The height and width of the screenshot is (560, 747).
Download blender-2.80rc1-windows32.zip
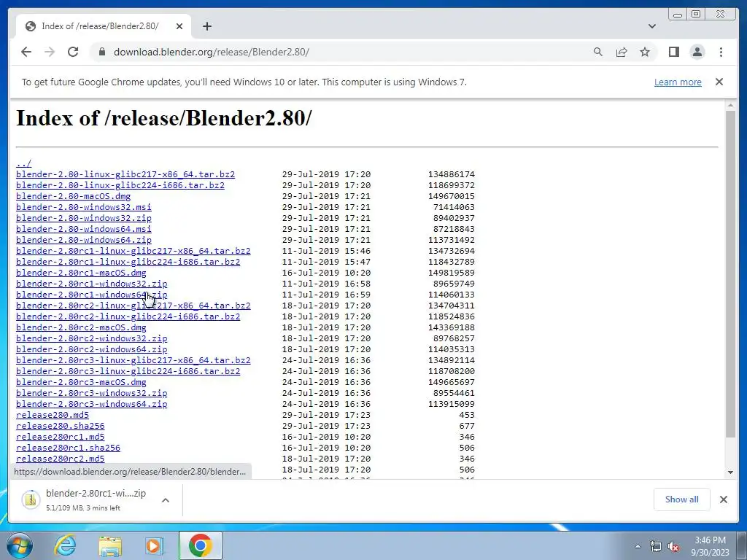point(91,284)
